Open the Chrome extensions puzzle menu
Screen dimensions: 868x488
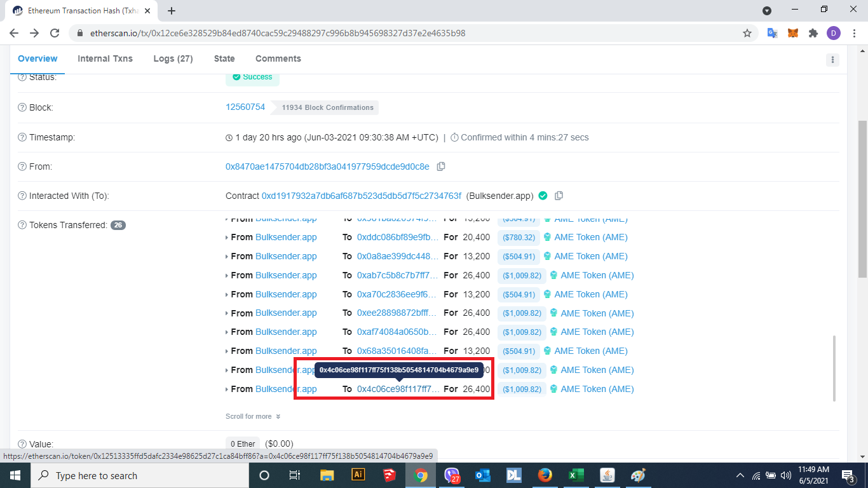(813, 33)
